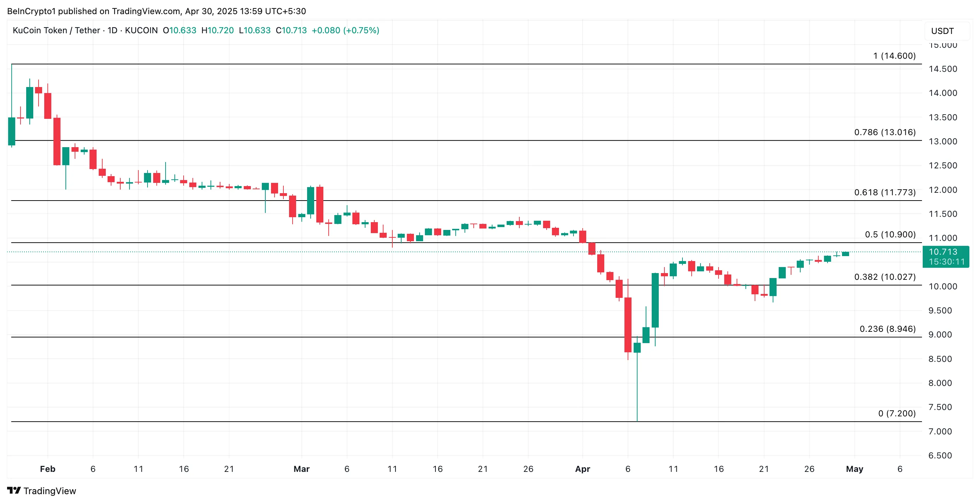Click the KuCoin Token / Tether symbol title
The image size is (980, 503).
point(56,30)
